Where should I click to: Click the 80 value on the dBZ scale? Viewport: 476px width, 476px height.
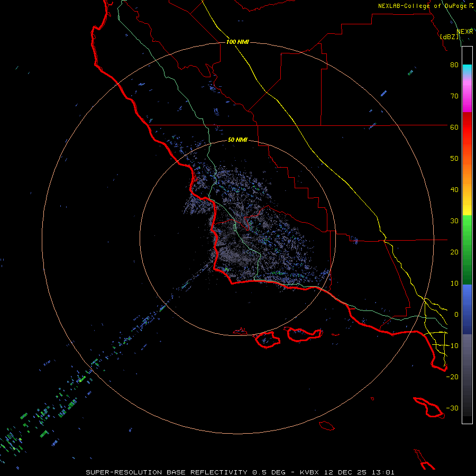coord(454,65)
